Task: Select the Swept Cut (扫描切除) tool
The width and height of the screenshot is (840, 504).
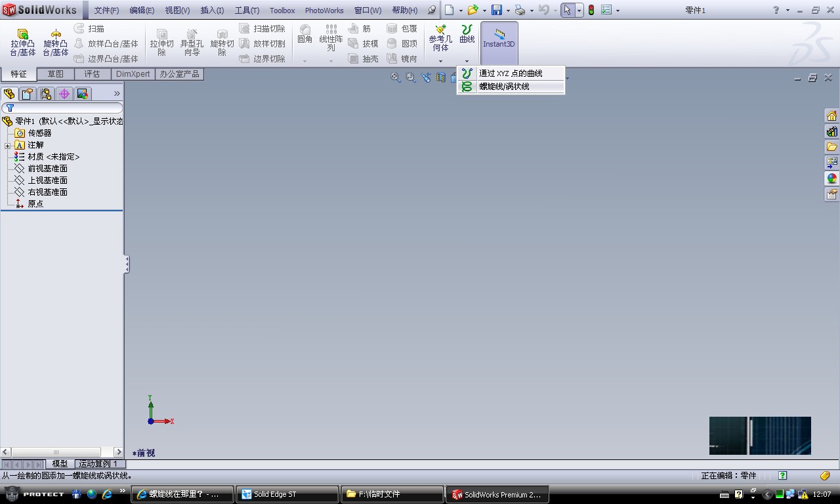Action: coord(262,29)
